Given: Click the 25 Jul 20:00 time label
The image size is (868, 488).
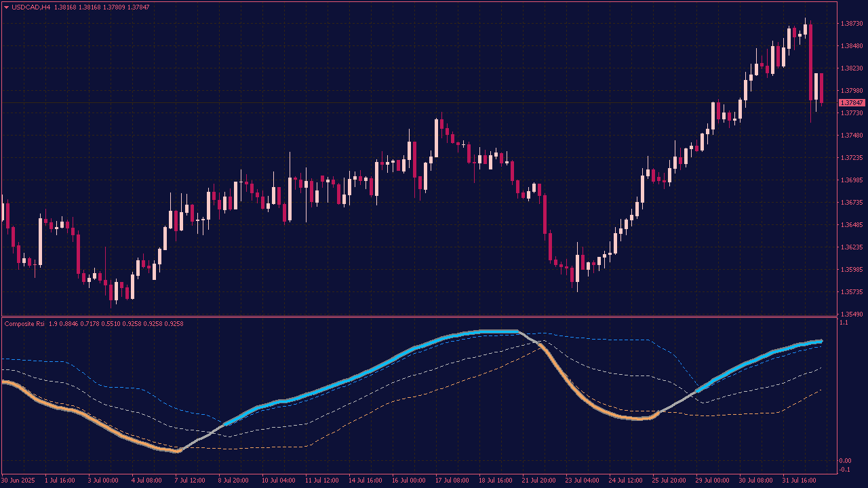Looking at the screenshot, I should [x=669, y=480].
